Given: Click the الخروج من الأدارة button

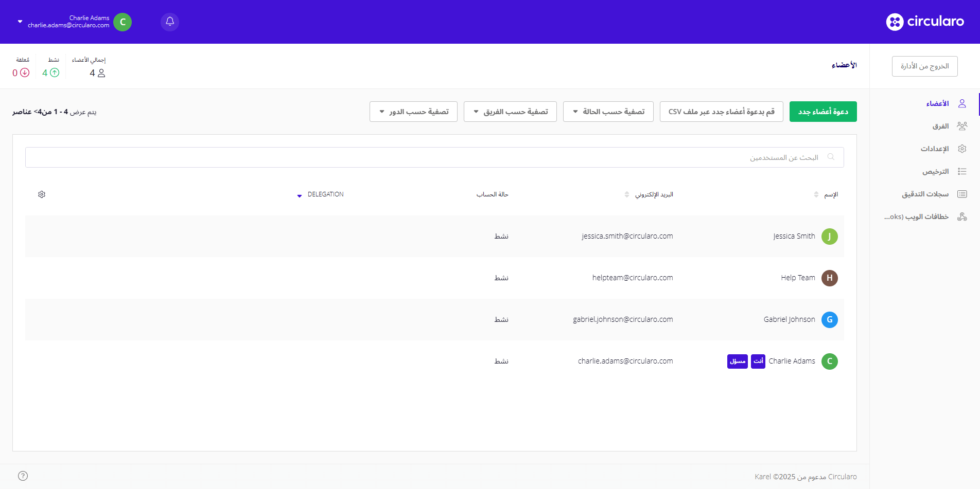Looking at the screenshot, I should 924,66.
